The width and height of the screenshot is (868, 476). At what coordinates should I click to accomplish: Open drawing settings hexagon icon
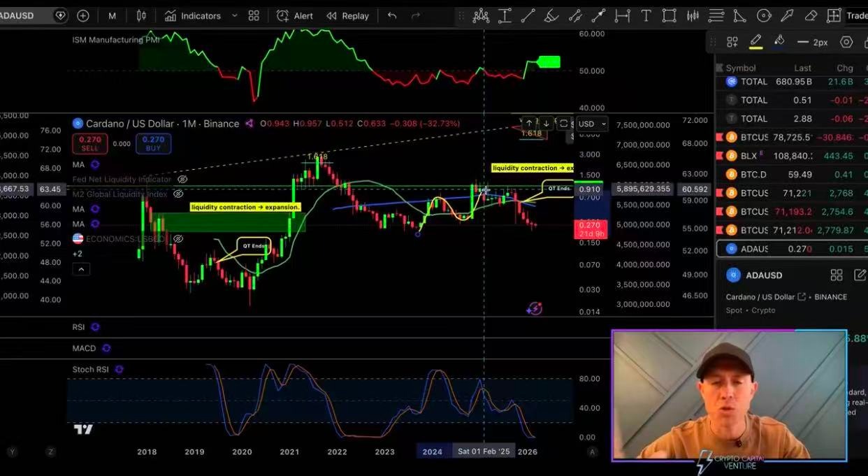846,42
